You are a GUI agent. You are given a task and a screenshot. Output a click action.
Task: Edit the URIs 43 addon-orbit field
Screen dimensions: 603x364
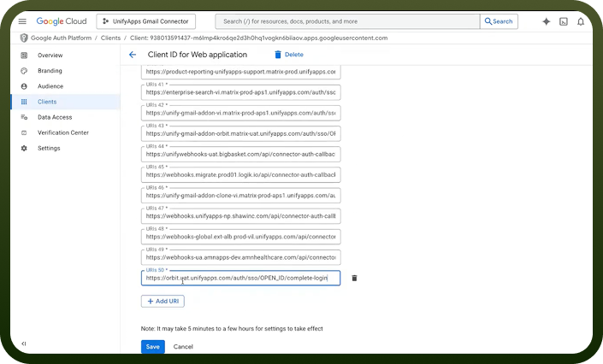click(x=240, y=134)
